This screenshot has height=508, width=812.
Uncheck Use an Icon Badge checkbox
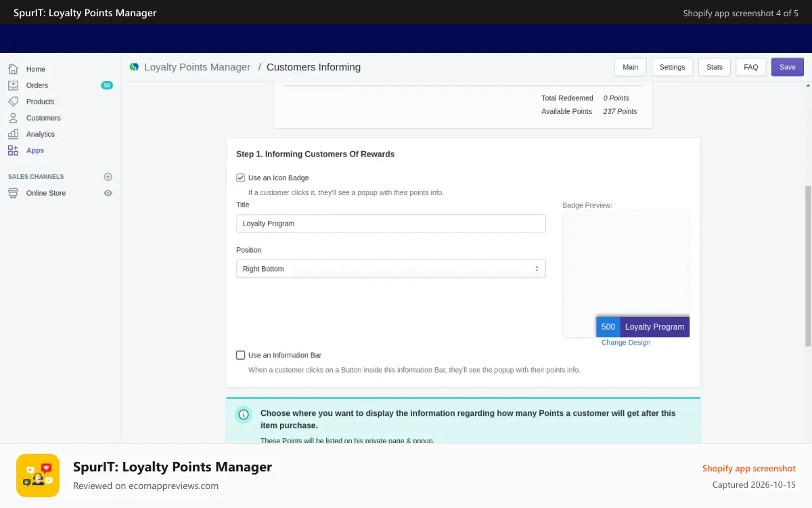[x=240, y=177]
